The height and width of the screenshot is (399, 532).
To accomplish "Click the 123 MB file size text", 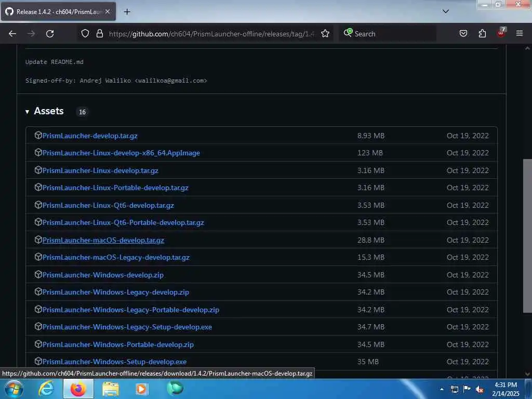I will coord(370,153).
